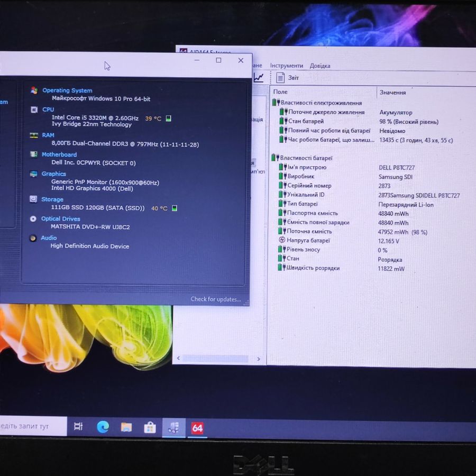Click the 11822 mW value
This screenshot has width=476, height=476.
(391, 268)
